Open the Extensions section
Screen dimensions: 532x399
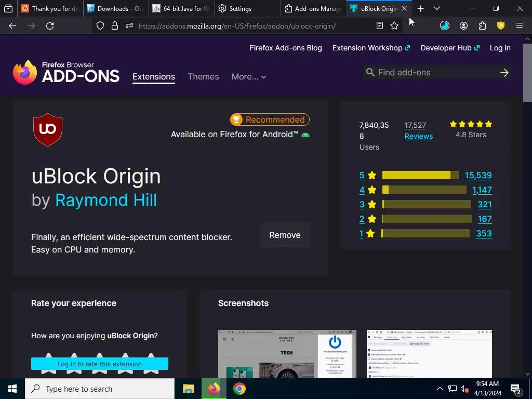coord(154,77)
